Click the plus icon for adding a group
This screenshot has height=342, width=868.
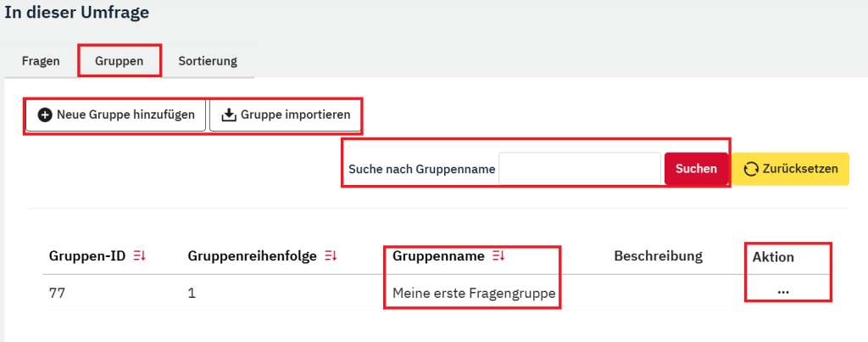(x=46, y=115)
